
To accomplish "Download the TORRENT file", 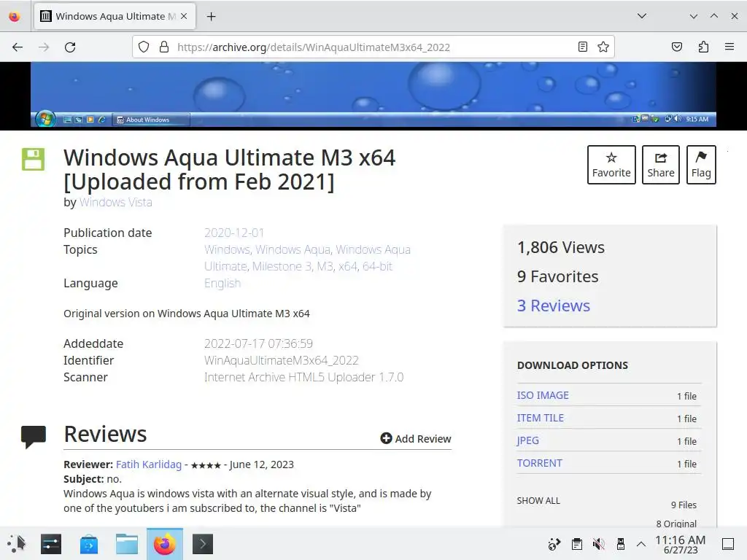I will pos(539,463).
